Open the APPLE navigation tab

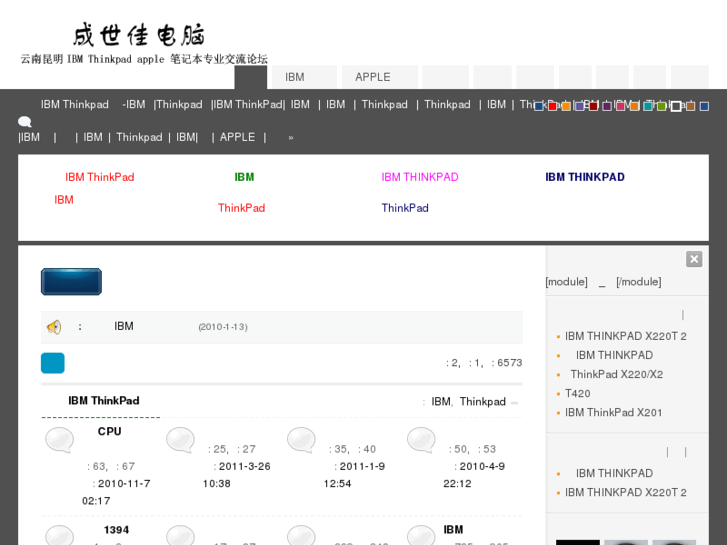pos(373,77)
